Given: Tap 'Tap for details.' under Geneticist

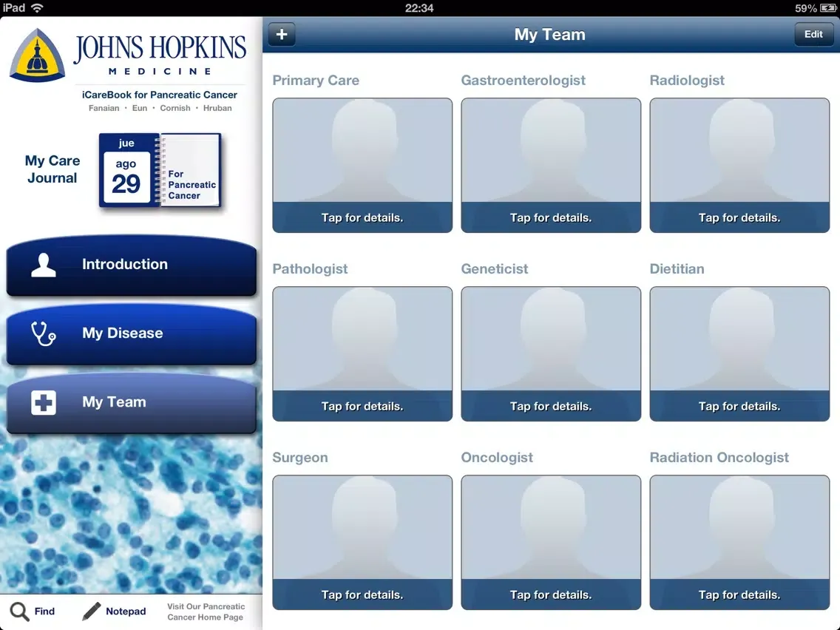Looking at the screenshot, I should (x=551, y=406).
